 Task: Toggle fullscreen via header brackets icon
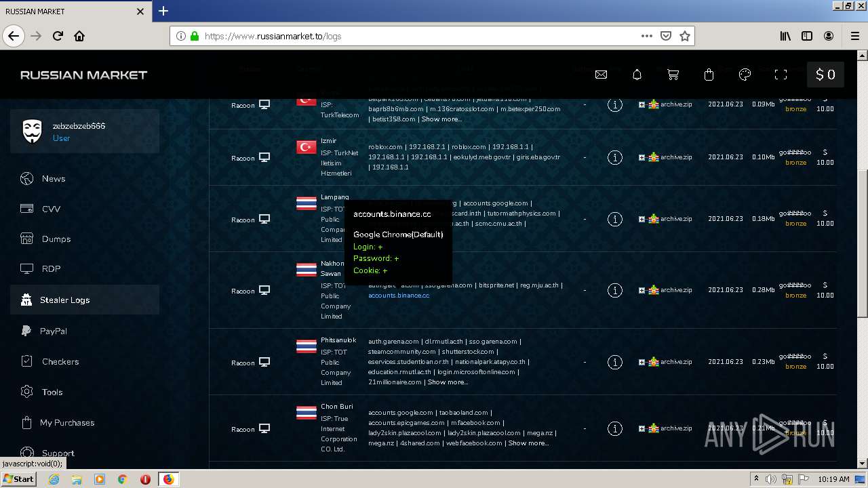(x=781, y=75)
